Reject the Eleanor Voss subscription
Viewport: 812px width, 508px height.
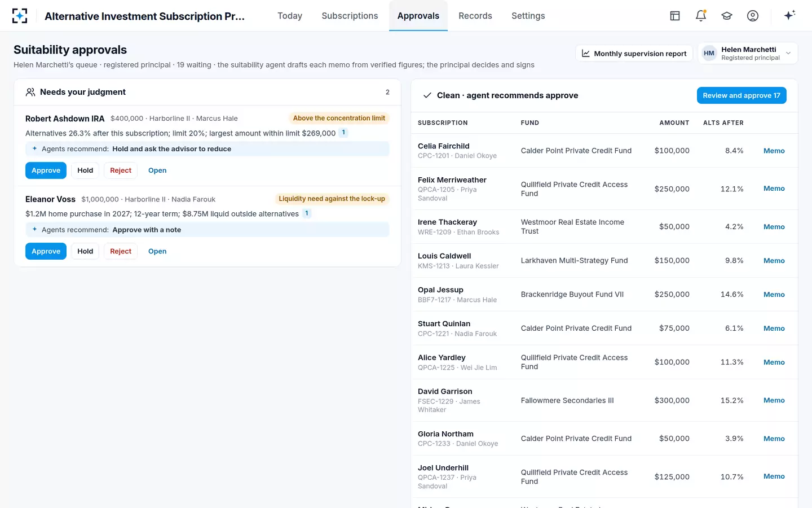pos(121,251)
